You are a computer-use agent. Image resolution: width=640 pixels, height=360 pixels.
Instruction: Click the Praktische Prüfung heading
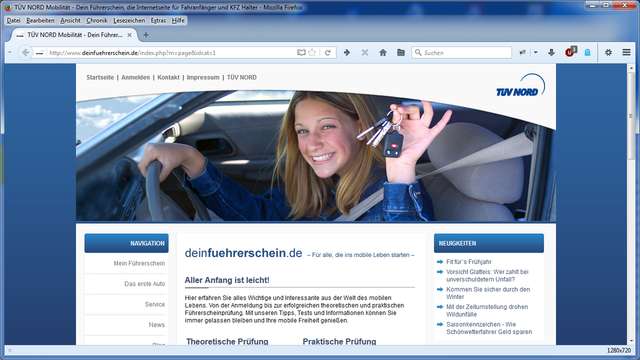(339, 341)
